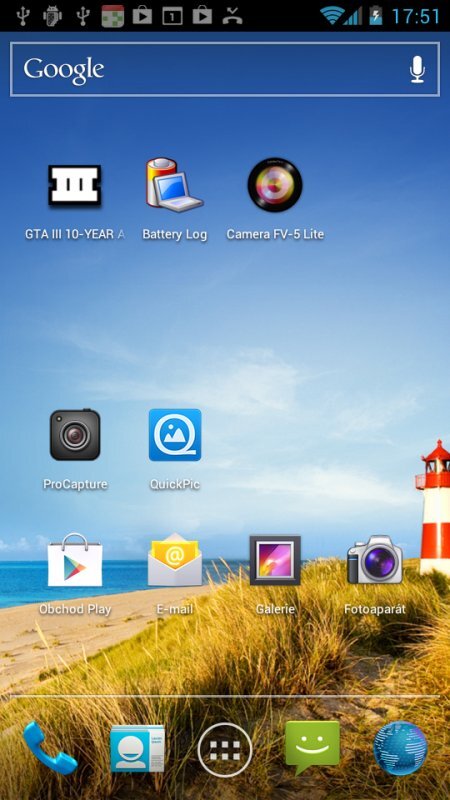Open the app drawer button

tap(225, 749)
